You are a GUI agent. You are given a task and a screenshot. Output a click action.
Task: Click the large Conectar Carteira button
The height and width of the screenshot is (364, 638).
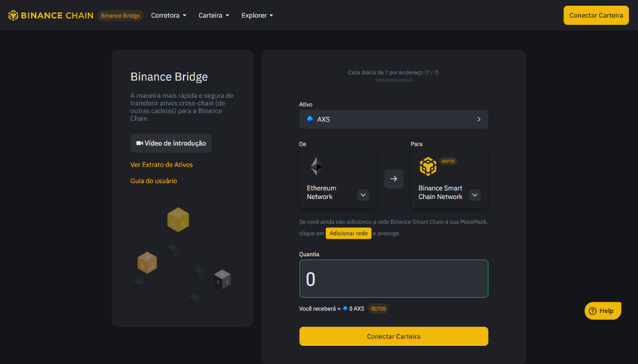coord(393,336)
